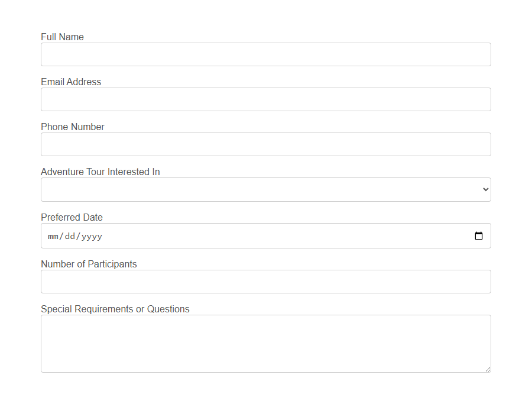Click the Phone Number text box
The image size is (532, 407).
pyautogui.click(x=266, y=144)
